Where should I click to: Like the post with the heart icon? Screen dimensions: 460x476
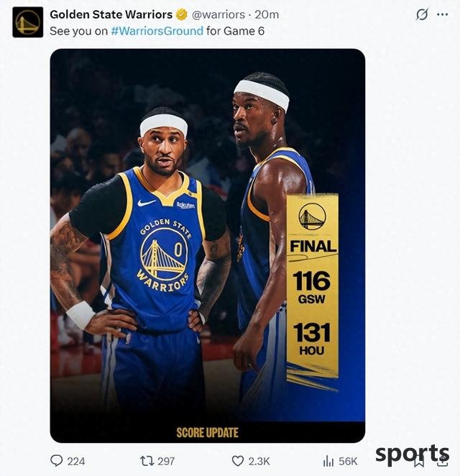coord(238,461)
